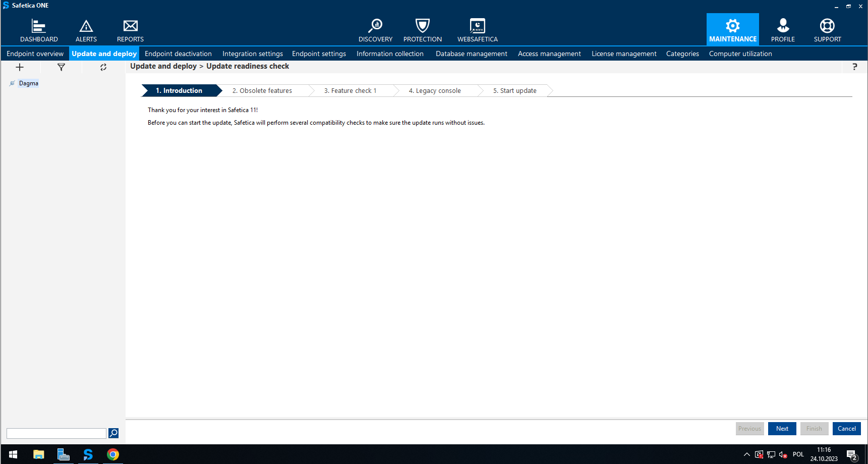Click Next to continue wizard
The image size is (868, 464).
coord(782,429)
